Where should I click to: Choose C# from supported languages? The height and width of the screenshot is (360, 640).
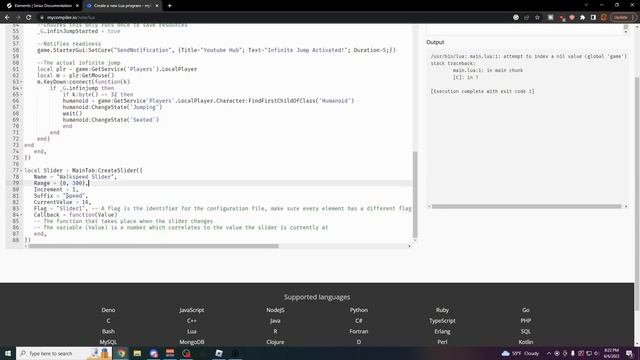(x=359, y=321)
